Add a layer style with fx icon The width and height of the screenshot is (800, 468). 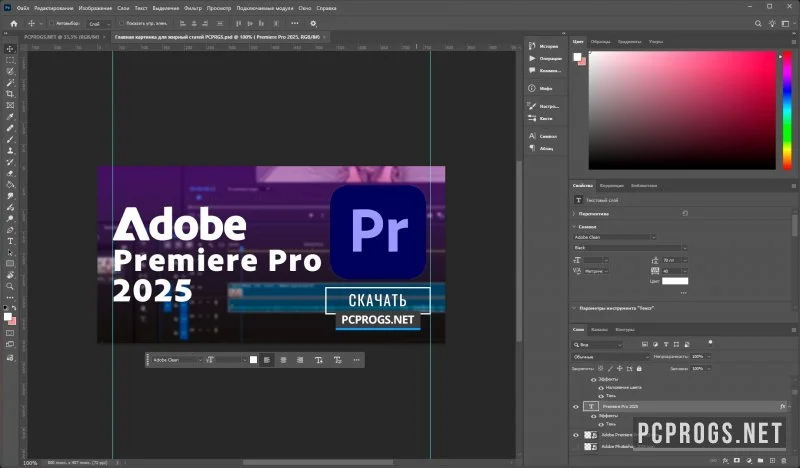coord(726,460)
